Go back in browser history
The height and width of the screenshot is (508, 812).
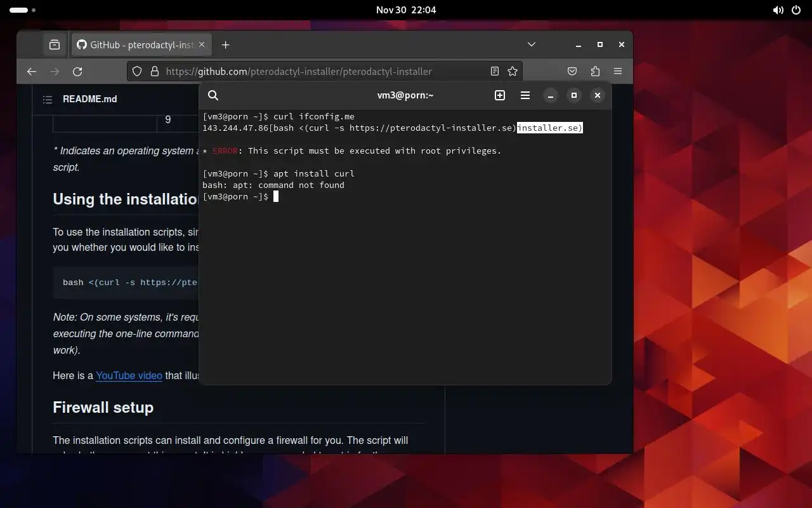(32, 72)
